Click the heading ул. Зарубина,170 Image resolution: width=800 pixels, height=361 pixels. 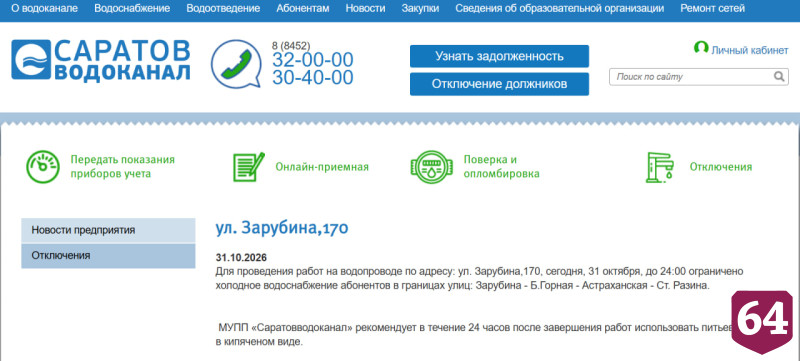coord(282,228)
